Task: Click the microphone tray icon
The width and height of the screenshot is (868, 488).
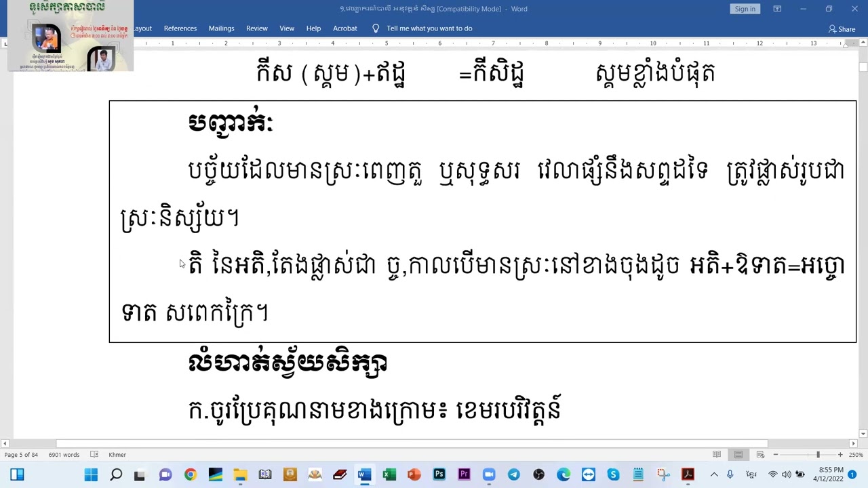Action: coord(730,474)
